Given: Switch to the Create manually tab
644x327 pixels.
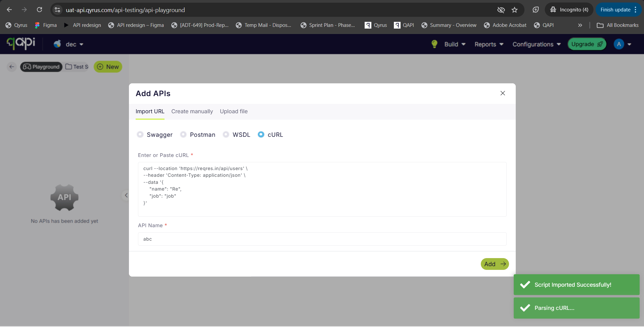Looking at the screenshot, I should 192,111.
